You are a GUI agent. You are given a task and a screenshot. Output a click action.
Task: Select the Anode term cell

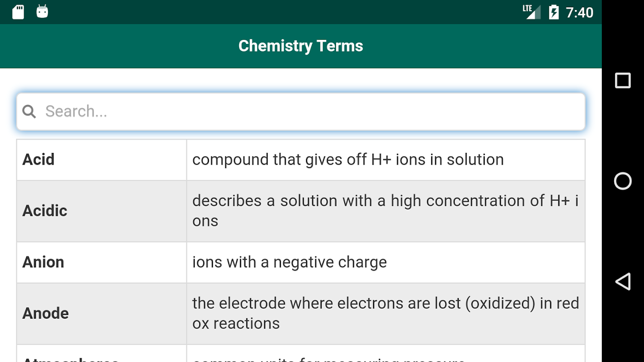point(101,314)
